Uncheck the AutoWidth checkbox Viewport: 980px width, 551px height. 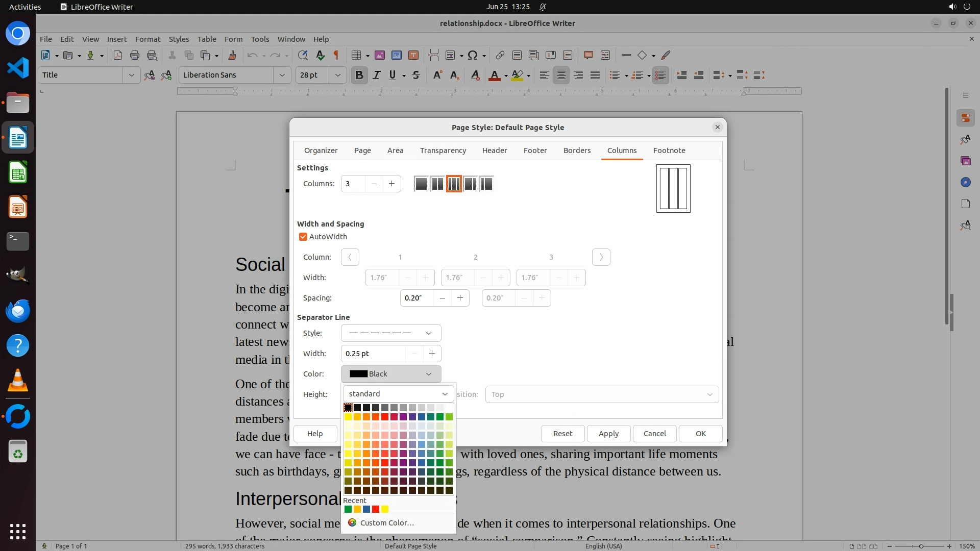[x=303, y=237]
